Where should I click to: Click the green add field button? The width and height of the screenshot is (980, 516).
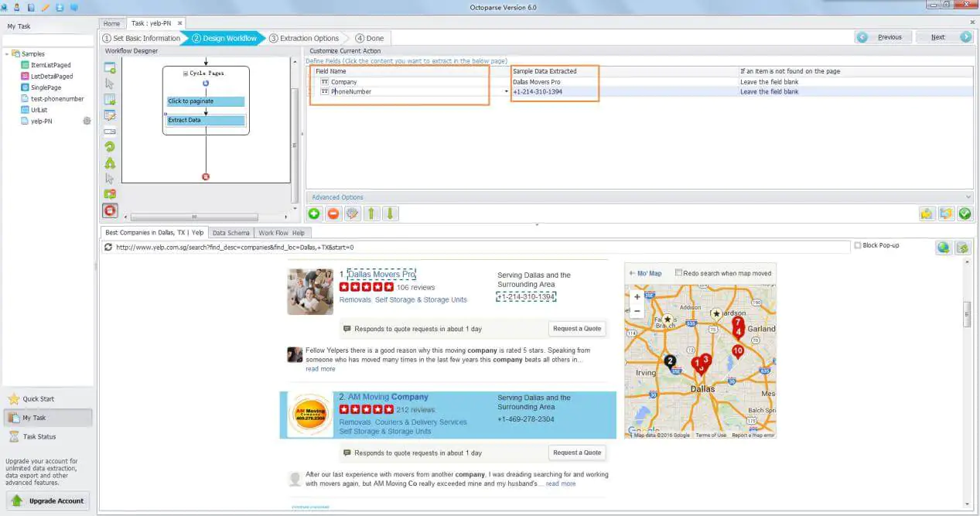(314, 214)
